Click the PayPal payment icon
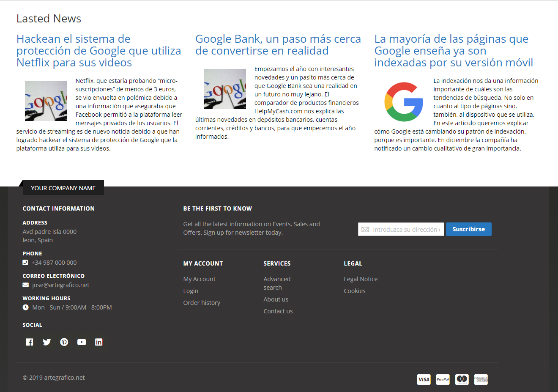 pyautogui.click(x=443, y=379)
